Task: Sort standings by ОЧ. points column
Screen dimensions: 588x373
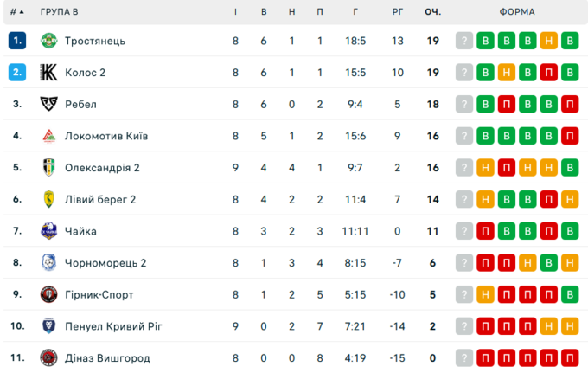Action: click(432, 12)
